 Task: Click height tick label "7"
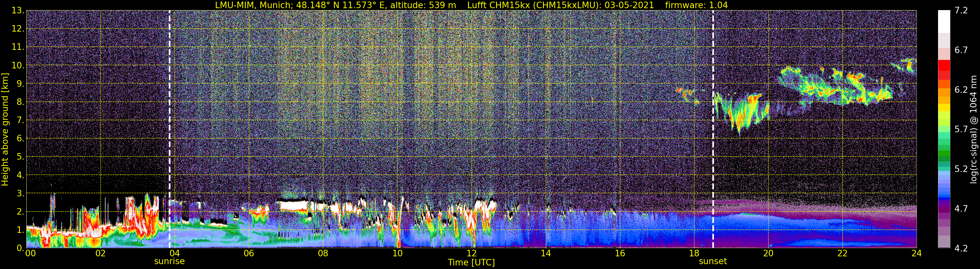(20, 120)
